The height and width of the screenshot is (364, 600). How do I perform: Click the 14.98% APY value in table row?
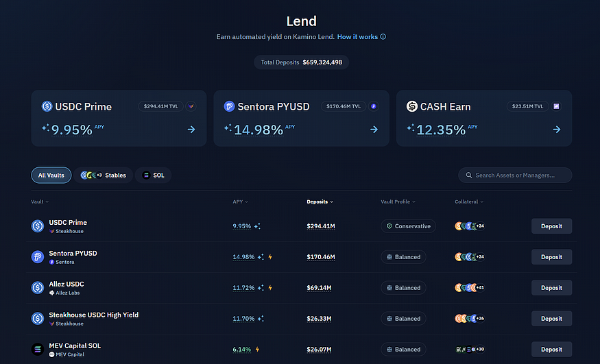[243, 257]
